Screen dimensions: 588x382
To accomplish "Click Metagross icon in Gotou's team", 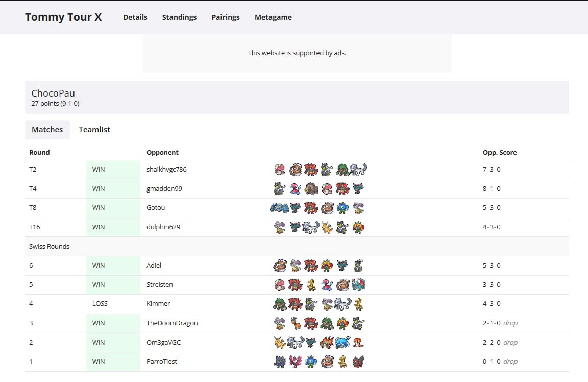I will tap(279, 208).
